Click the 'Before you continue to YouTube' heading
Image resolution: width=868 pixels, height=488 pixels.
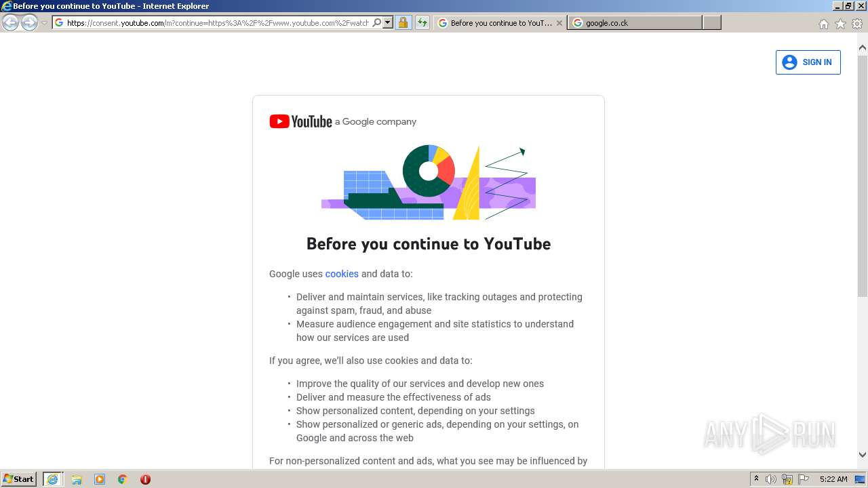coord(429,244)
